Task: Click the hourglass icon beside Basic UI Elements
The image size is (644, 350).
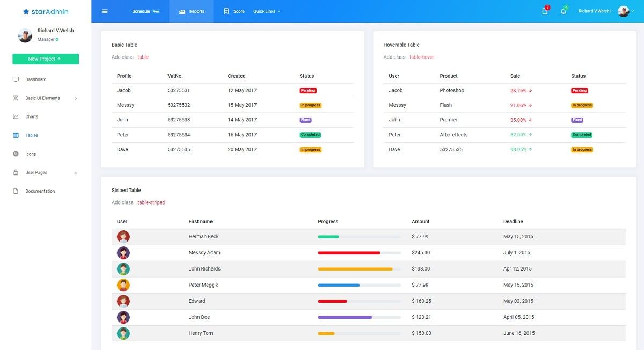Action: (16, 98)
